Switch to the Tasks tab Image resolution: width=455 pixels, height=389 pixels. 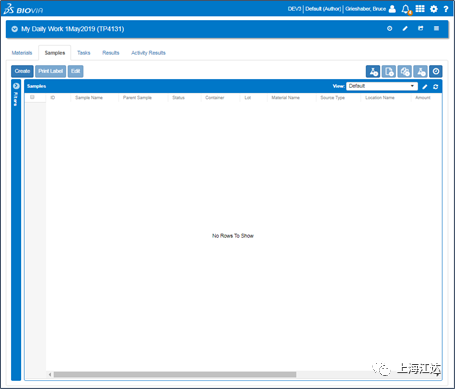(x=84, y=53)
